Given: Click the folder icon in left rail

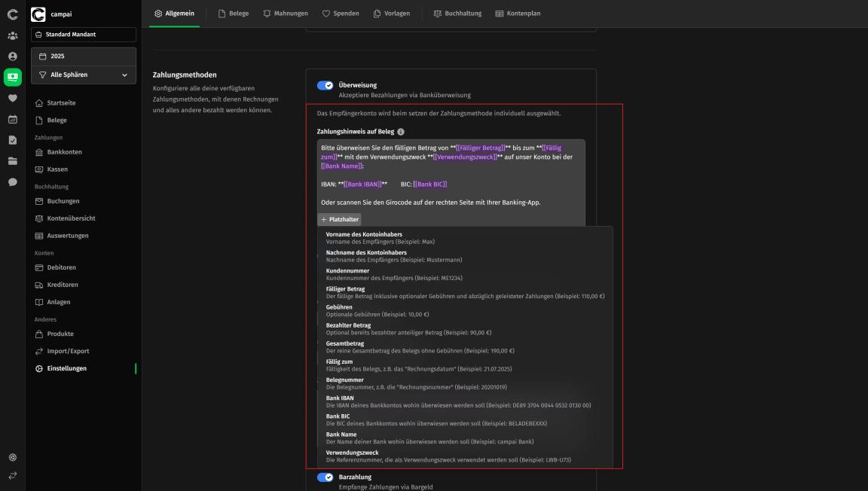Looking at the screenshot, I should click(x=12, y=161).
